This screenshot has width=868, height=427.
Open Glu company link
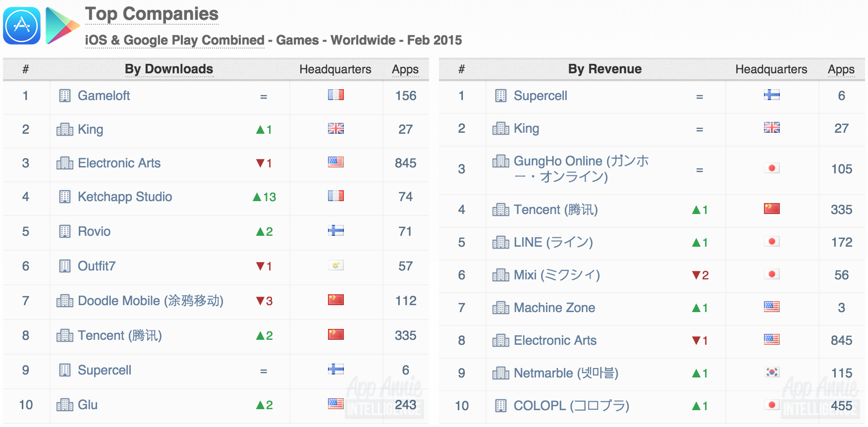(88, 405)
